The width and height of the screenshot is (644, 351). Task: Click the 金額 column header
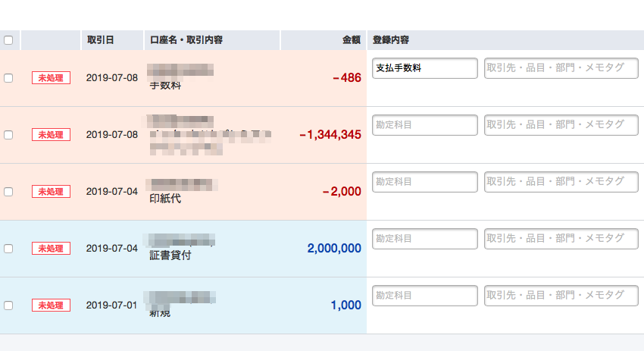pos(352,40)
